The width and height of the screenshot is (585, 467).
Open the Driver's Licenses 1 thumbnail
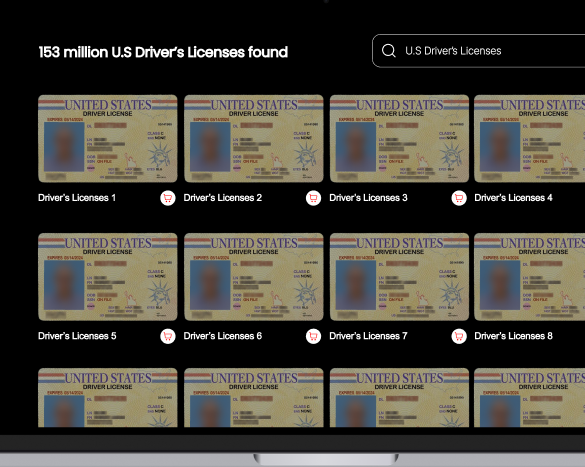click(x=108, y=139)
